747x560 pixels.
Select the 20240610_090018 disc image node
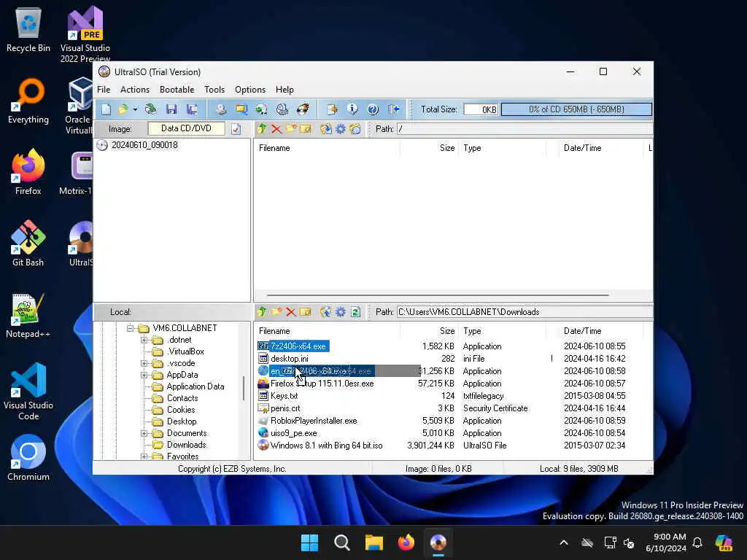click(x=144, y=145)
